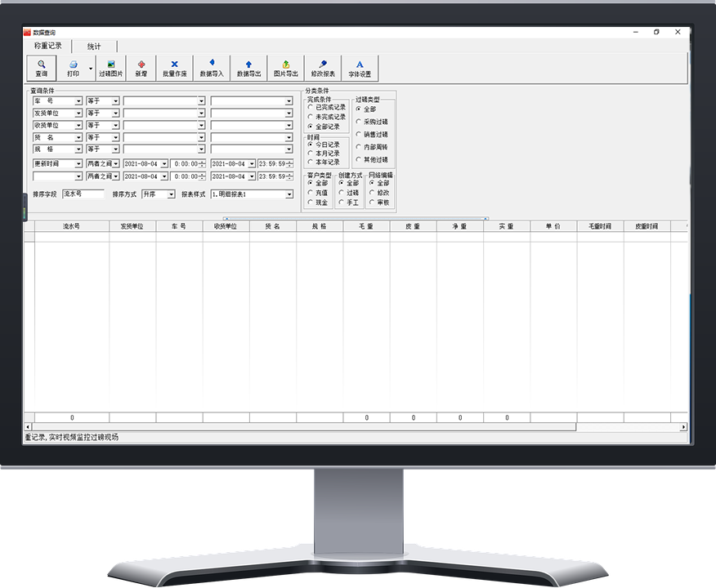Open the 报表样式 明细报表1 dropdown
This screenshot has width=716, height=588.
coord(289,194)
